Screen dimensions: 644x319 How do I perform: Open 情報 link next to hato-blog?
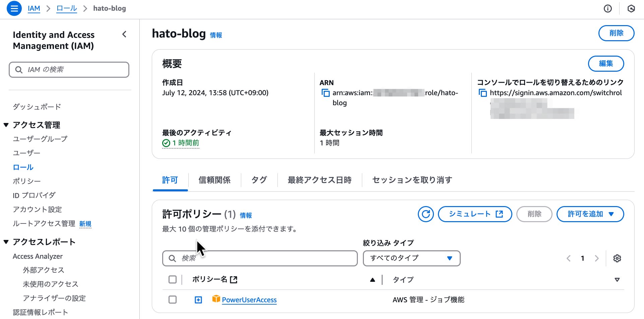[x=216, y=35]
